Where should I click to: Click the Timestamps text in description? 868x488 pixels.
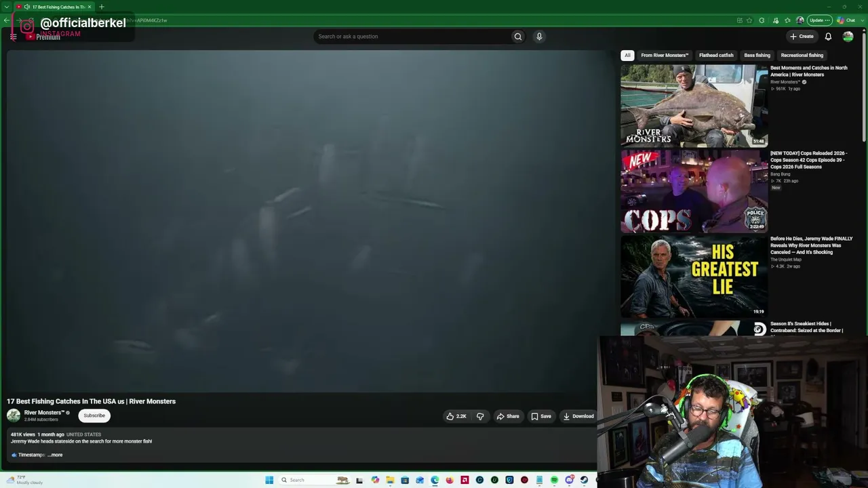pos(31,455)
